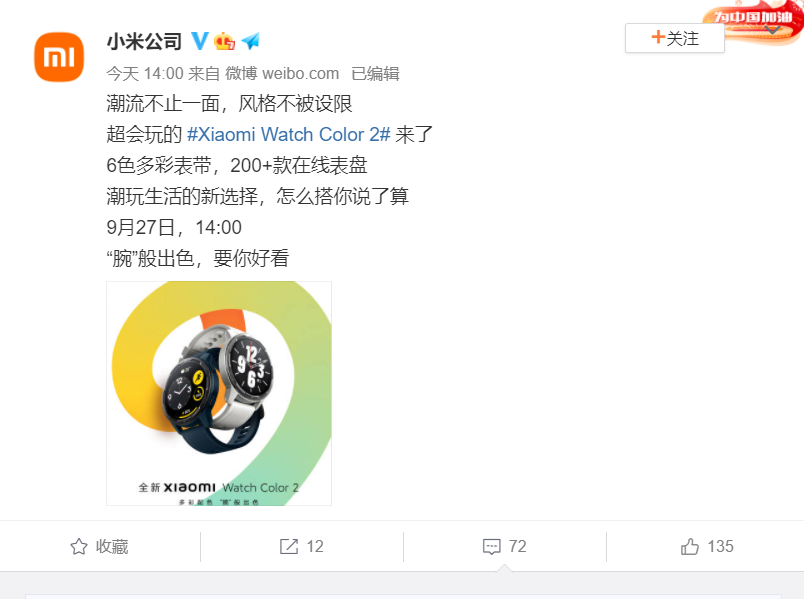Click the crown membership badge icon
The height and width of the screenshot is (599, 804).
[225, 41]
